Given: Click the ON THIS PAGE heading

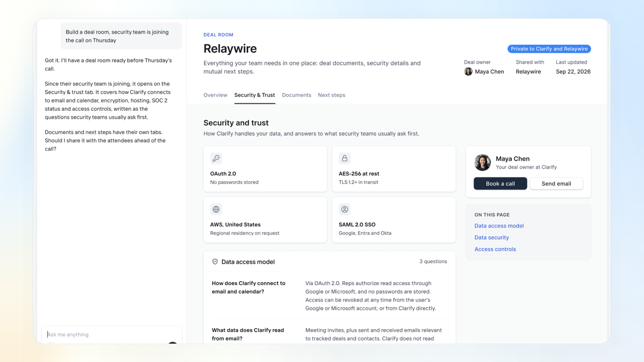Looking at the screenshot, I should click(x=492, y=215).
